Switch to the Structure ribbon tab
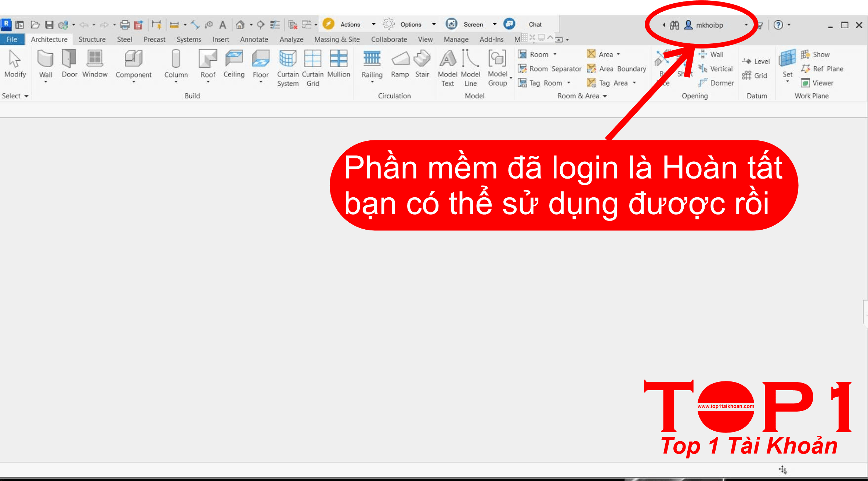Screen dimensions: 868x481 (92, 39)
